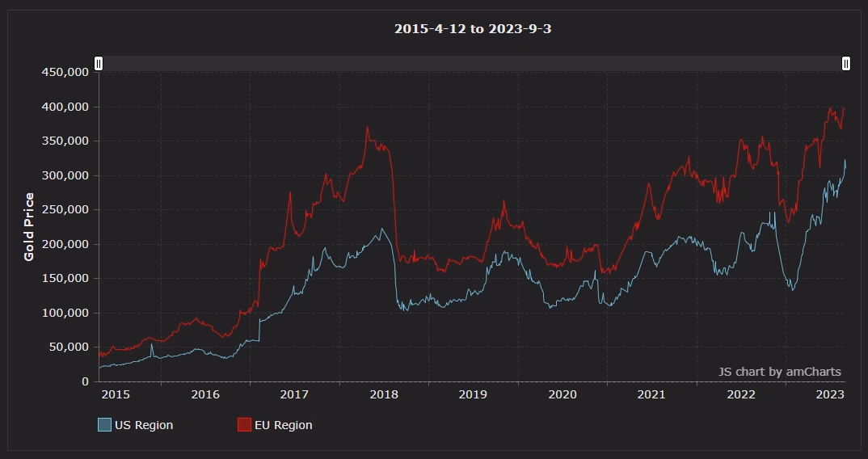Click the 2016 x-axis label
868x459 pixels.
[x=205, y=394]
